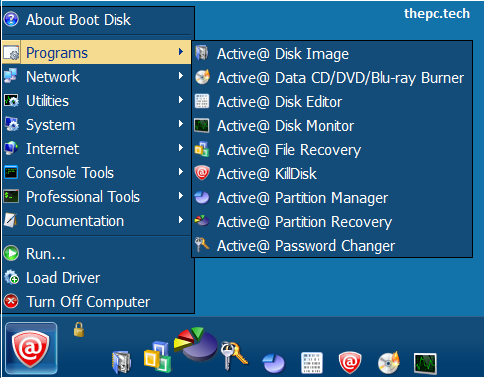
Task: Expand Professional Tools submenu
Action: (96, 197)
